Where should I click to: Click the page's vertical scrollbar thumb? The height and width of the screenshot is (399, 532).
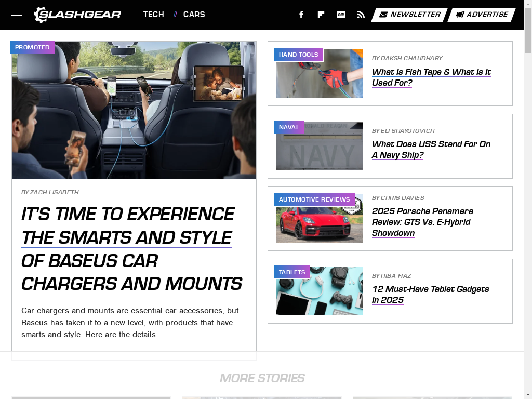point(528,30)
